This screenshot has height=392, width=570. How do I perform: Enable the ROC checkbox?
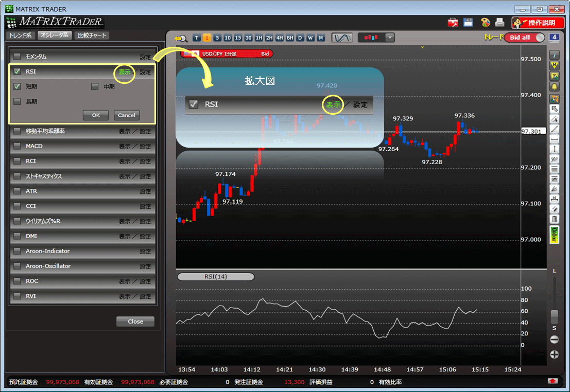click(x=17, y=281)
